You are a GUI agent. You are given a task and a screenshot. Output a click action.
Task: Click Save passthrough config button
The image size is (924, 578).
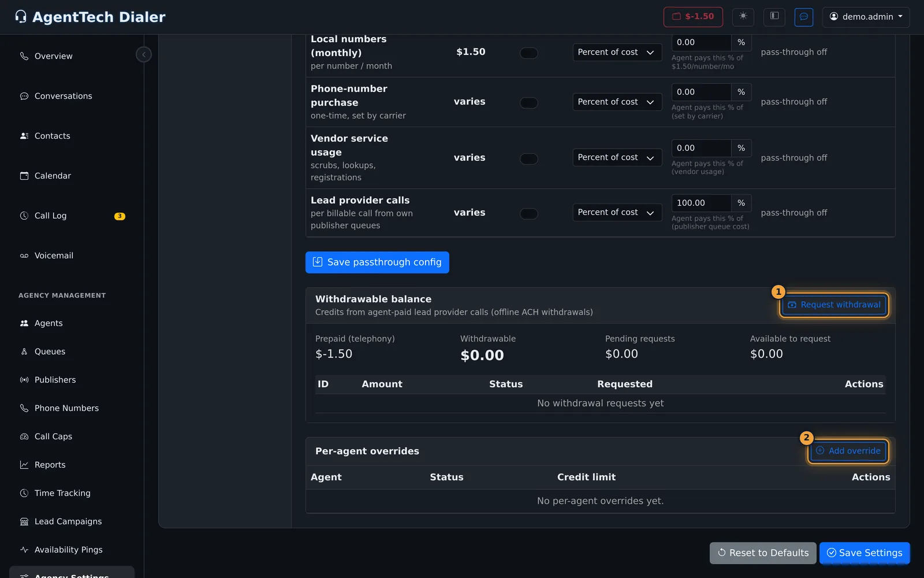(377, 262)
